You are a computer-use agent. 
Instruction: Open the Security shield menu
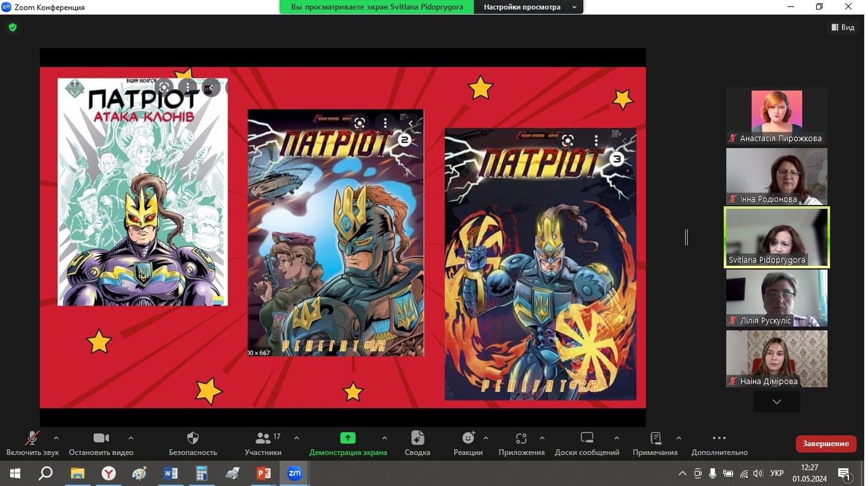click(x=193, y=438)
